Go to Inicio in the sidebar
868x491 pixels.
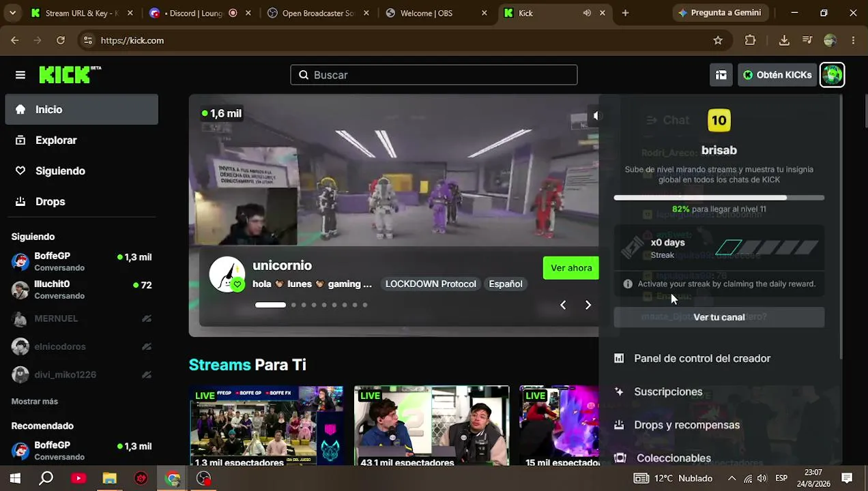[81, 109]
